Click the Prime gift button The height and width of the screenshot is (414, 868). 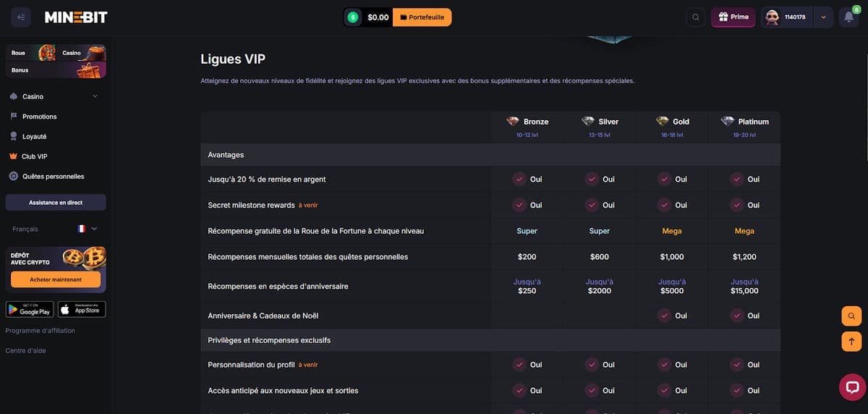pos(733,17)
